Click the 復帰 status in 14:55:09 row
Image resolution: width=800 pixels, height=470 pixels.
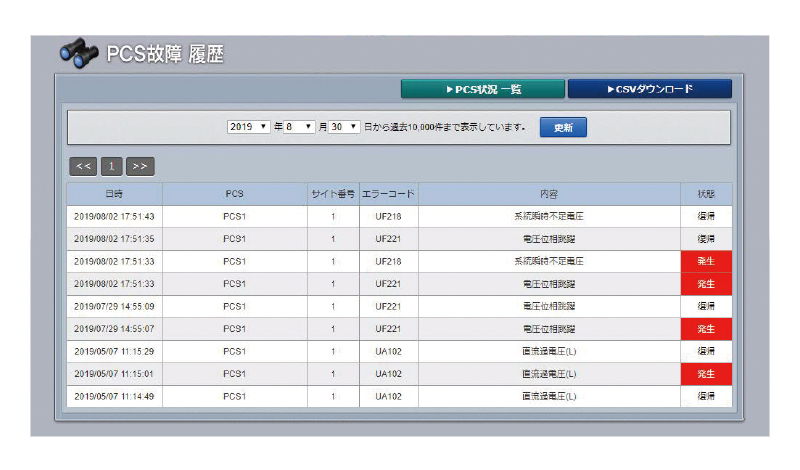pos(706,306)
